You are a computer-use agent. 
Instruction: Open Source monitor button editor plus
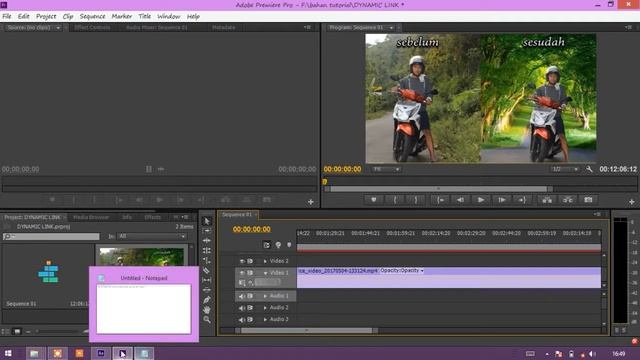click(311, 202)
